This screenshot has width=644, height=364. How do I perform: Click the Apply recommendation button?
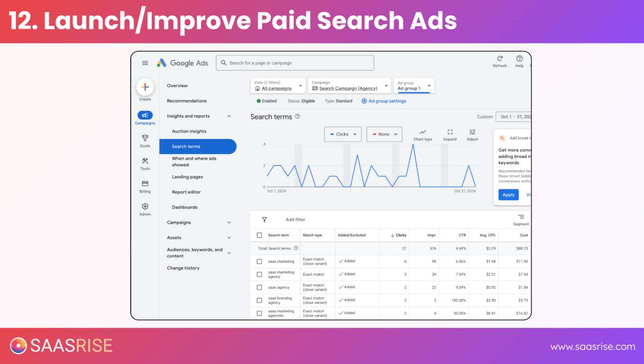[x=508, y=195]
